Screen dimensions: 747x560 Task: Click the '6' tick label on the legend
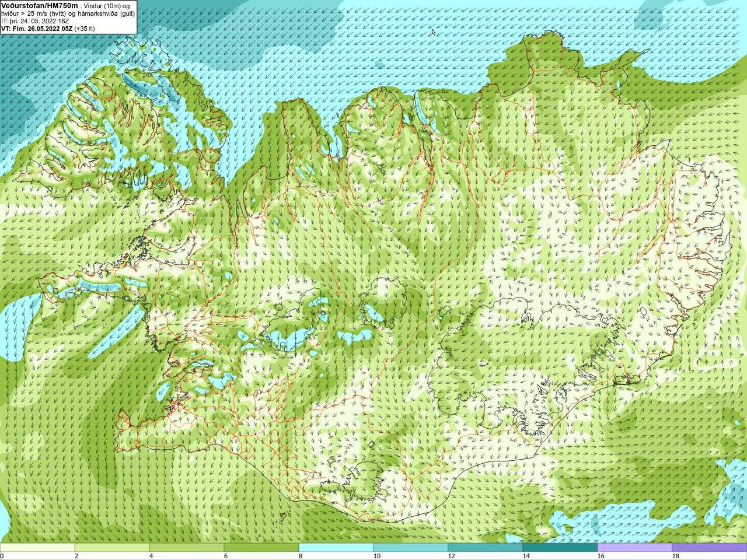point(226,556)
